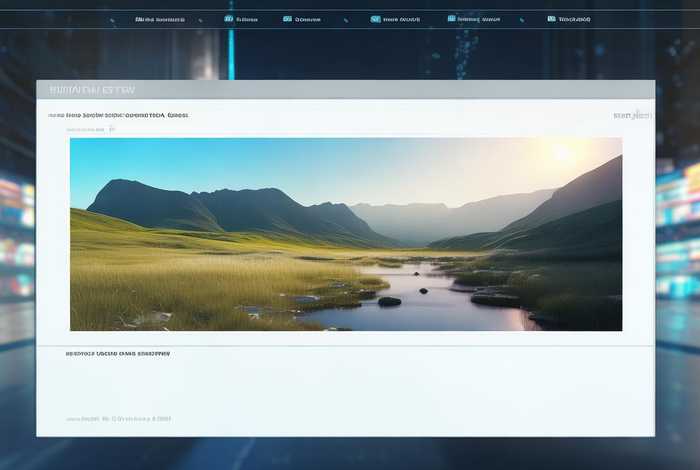Screen dimensions: 700x470
Task: Click the bold caption text under the landscape image
Action: [x=118, y=354]
